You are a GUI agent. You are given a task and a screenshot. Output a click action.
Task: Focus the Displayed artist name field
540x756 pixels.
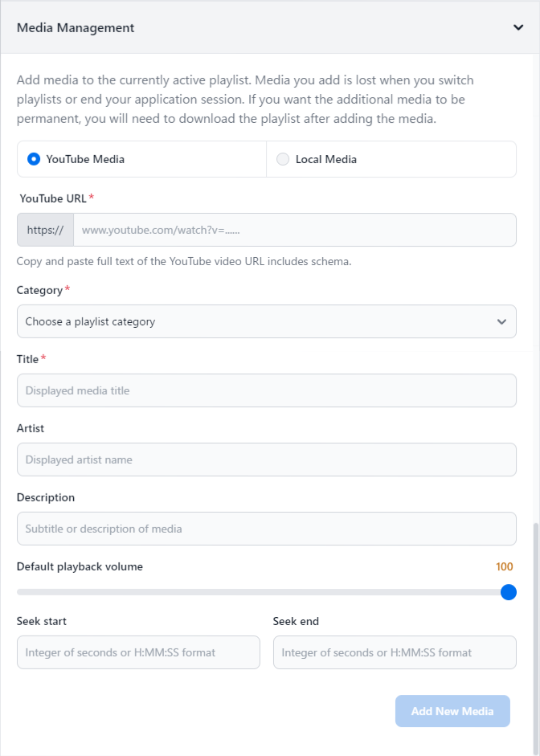tap(266, 460)
